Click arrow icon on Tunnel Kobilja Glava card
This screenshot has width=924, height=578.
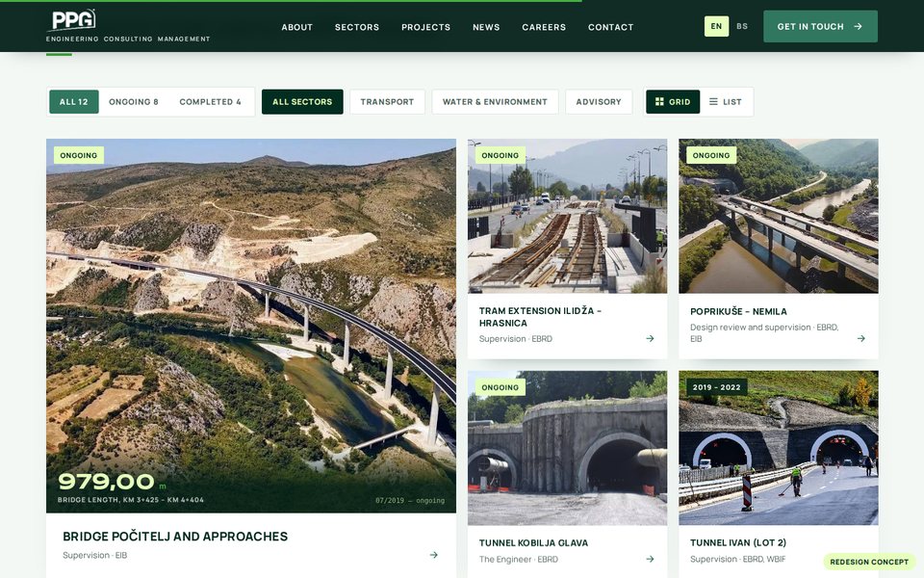coord(650,559)
